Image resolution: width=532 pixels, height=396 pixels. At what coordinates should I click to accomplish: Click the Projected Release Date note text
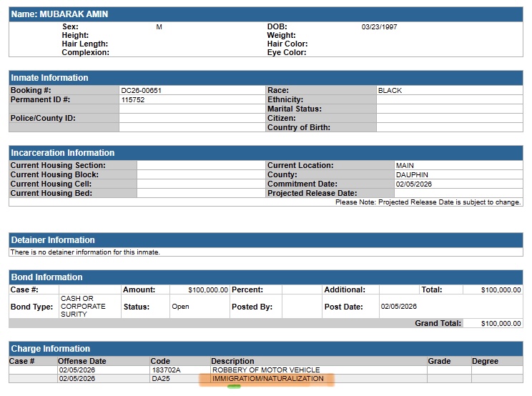[428, 202]
